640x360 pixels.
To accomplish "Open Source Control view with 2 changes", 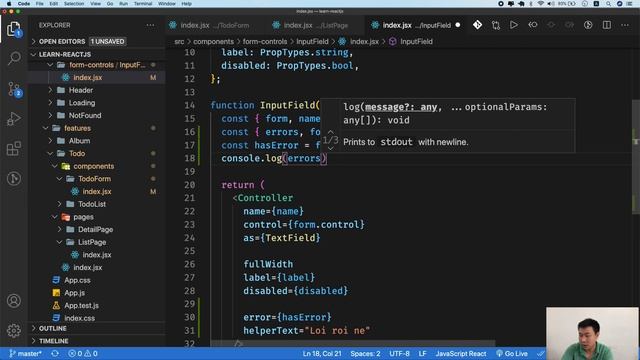I will pyautogui.click(x=14, y=89).
